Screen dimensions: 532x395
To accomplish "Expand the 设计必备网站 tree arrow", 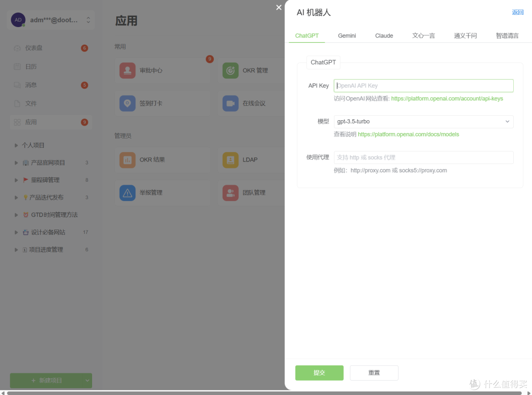I will click(x=16, y=232).
